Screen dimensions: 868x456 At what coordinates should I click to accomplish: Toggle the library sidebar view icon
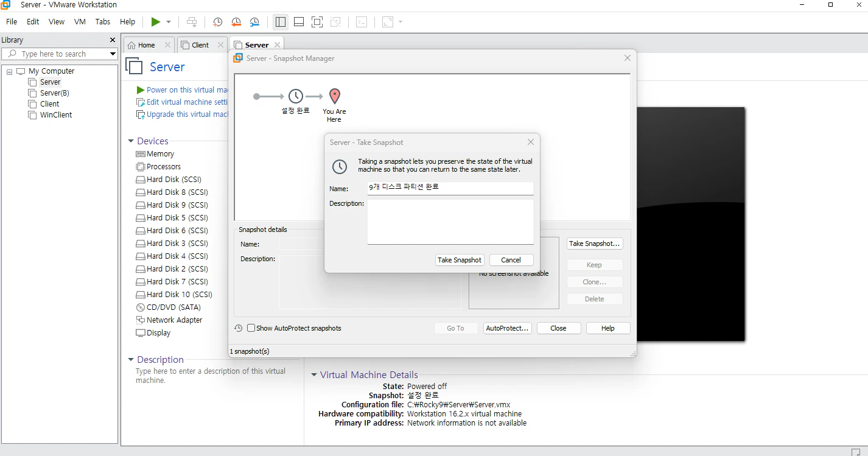280,22
